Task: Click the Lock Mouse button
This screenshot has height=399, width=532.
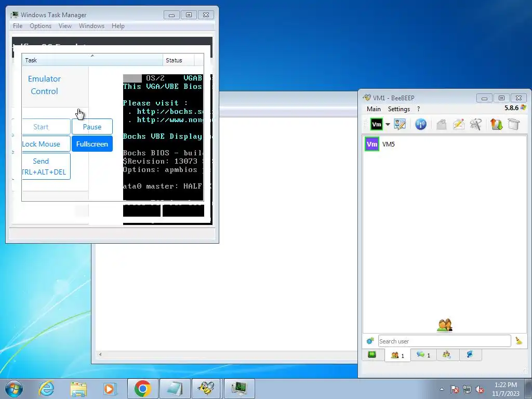Action: tap(46, 144)
